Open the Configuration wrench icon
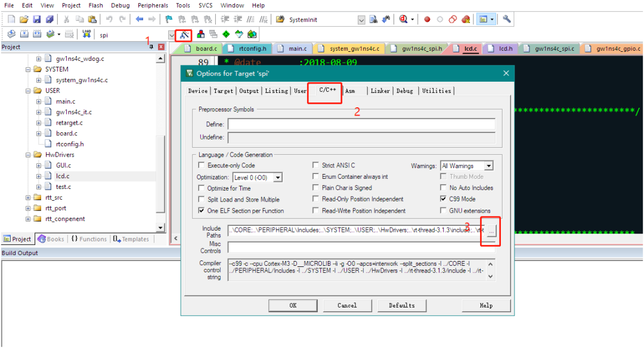The image size is (644, 348). [x=506, y=19]
